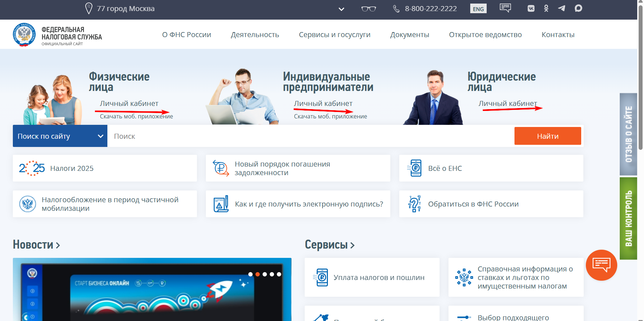The width and height of the screenshot is (644, 321).
Task: Click the location pin icon
Action: (89, 9)
